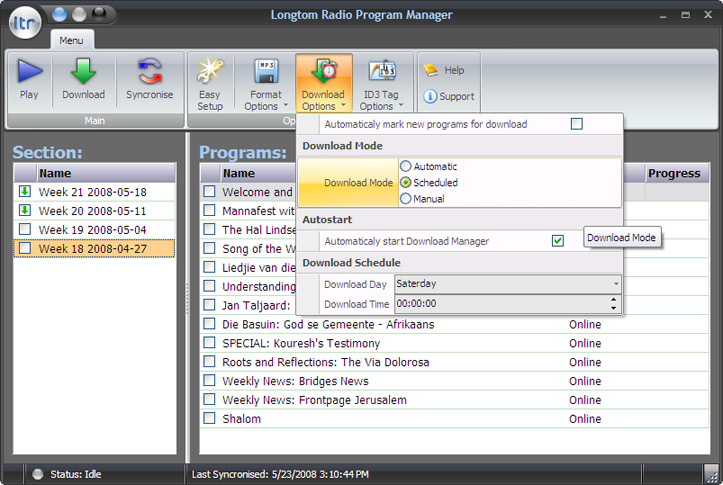This screenshot has height=485, width=723.
Task: Select the Scheduled download mode radio
Action: pos(406,183)
